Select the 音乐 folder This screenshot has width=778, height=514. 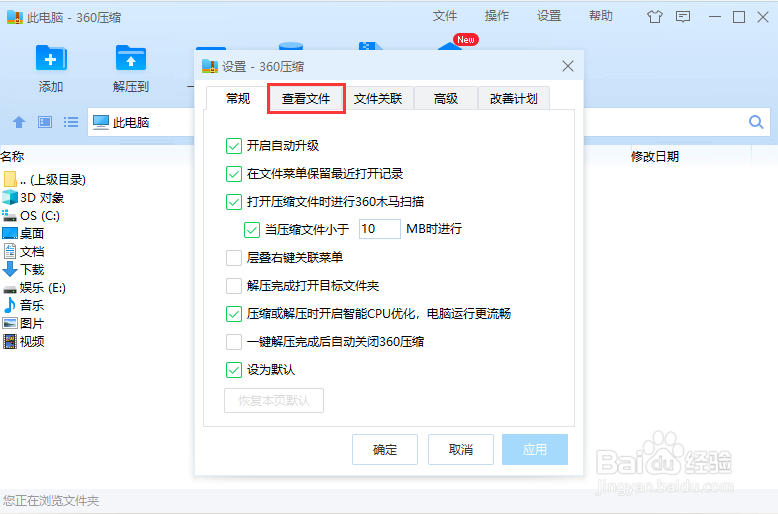point(24,305)
